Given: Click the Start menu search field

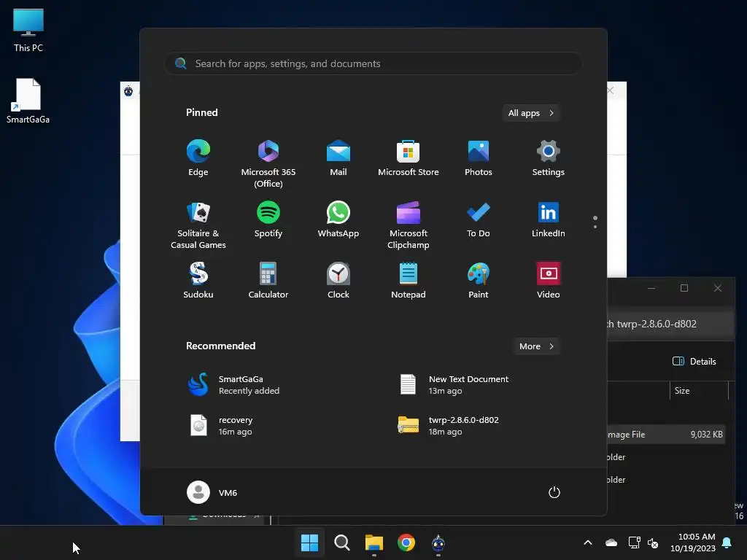Looking at the screenshot, I should point(373,63).
